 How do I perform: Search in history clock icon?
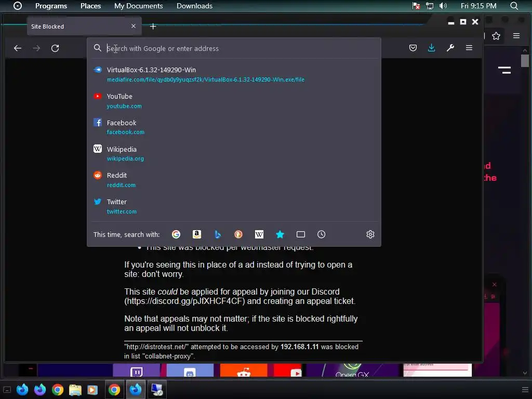coord(321,234)
